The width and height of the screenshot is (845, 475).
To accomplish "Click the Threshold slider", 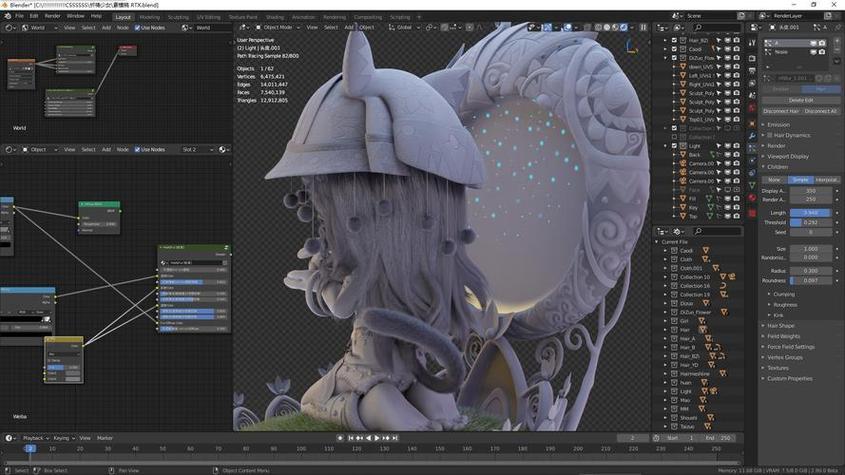I will pos(811,222).
